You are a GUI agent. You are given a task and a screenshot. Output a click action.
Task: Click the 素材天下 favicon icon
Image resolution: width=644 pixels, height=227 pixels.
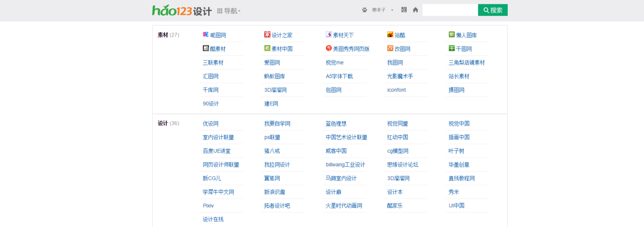[329, 34]
